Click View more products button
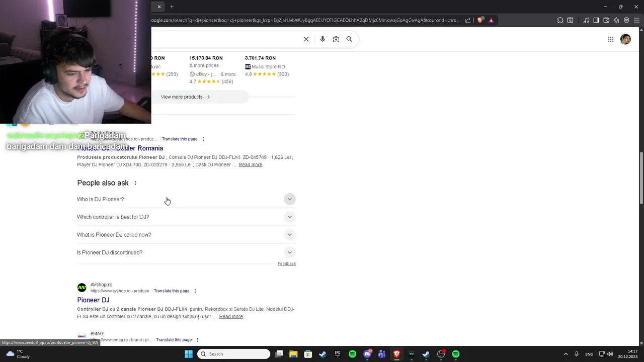 [185, 97]
